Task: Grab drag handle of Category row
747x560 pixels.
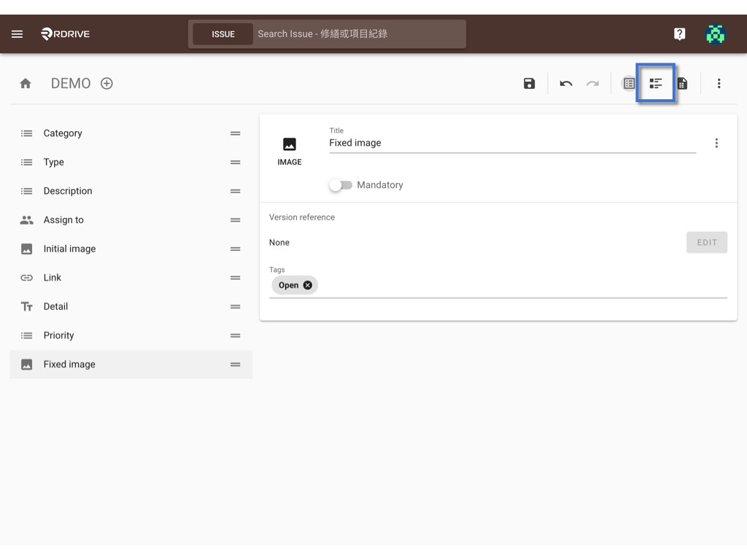Action: [236, 133]
